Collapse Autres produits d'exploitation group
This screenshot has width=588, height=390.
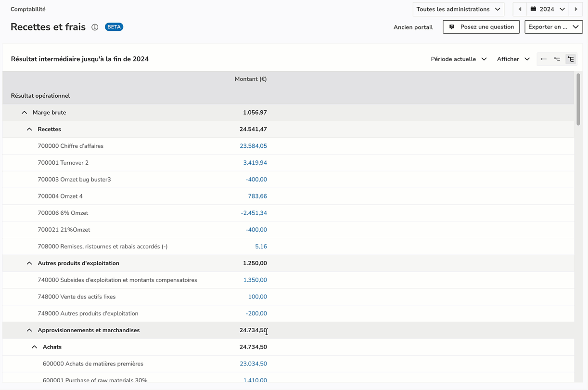click(x=29, y=263)
